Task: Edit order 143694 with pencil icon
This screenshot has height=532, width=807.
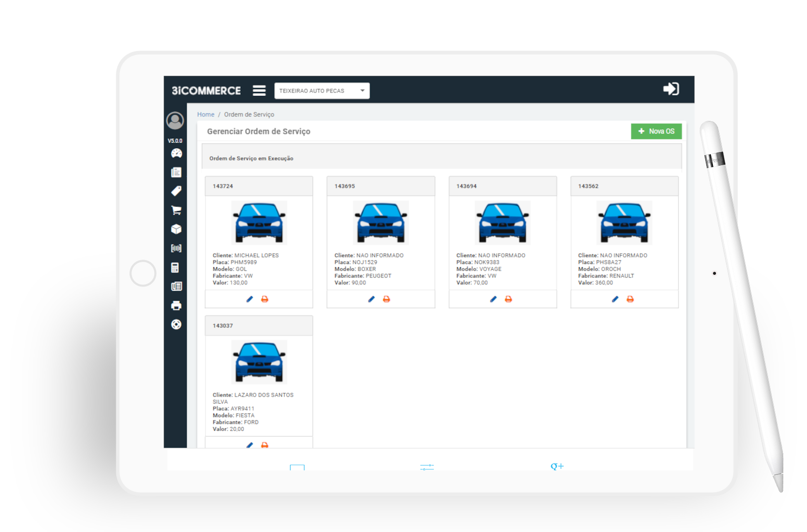Action: click(x=494, y=299)
